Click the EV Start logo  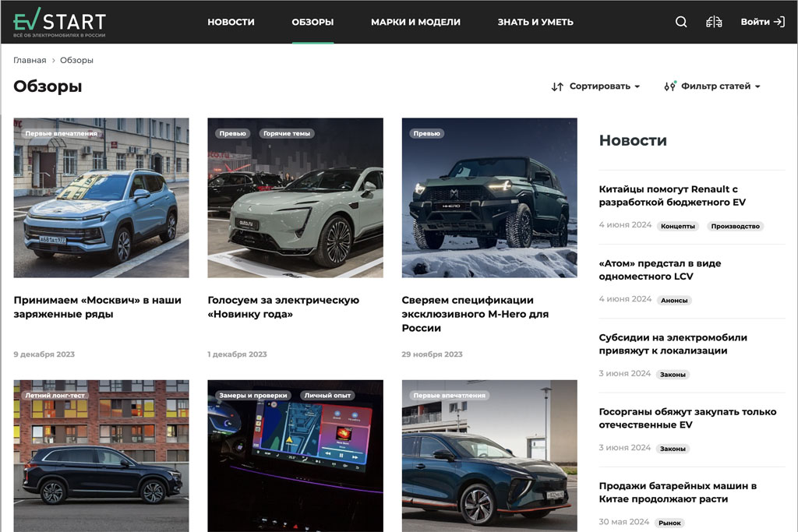tap(59, 23)
